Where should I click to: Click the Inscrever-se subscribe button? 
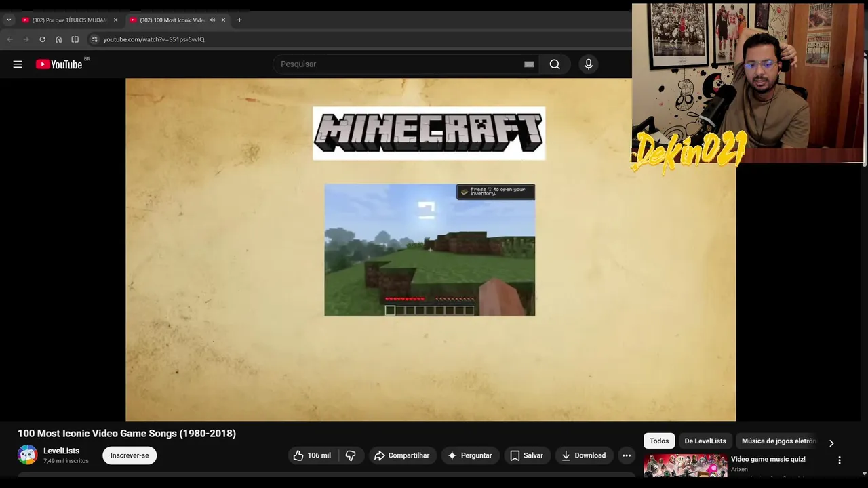tap(130, 455)
